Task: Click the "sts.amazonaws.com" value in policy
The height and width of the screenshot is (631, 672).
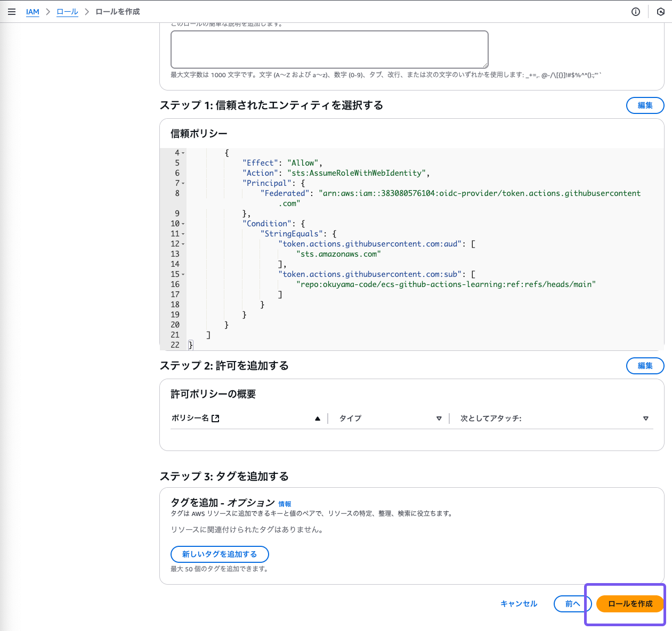Action: click(338, 254)
